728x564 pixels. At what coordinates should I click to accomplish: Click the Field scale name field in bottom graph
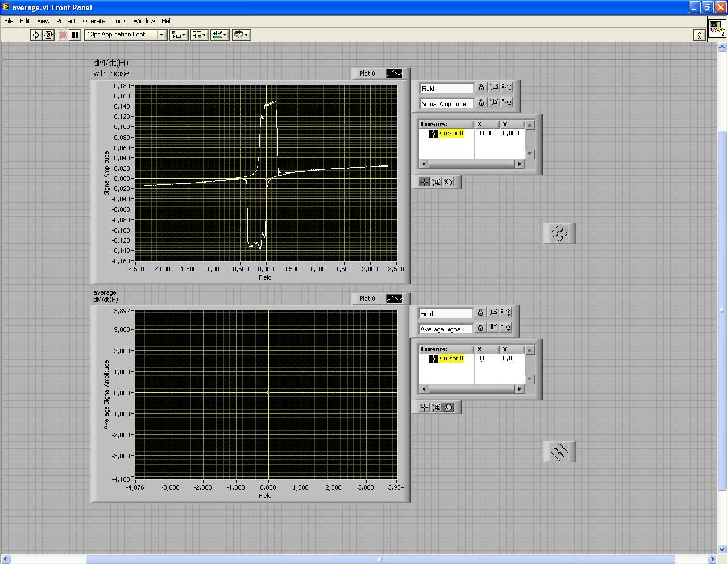pyautogui.click(x=445, y=313)
